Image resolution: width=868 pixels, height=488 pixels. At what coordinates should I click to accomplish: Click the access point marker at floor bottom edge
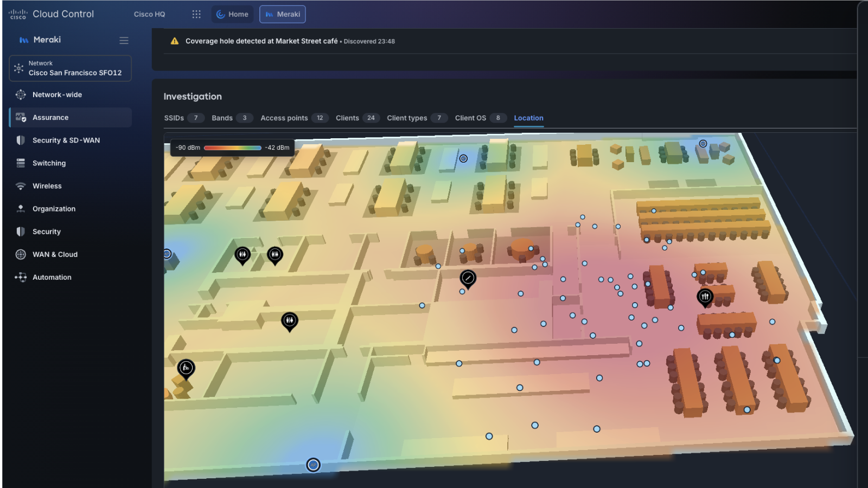(313, 465)
